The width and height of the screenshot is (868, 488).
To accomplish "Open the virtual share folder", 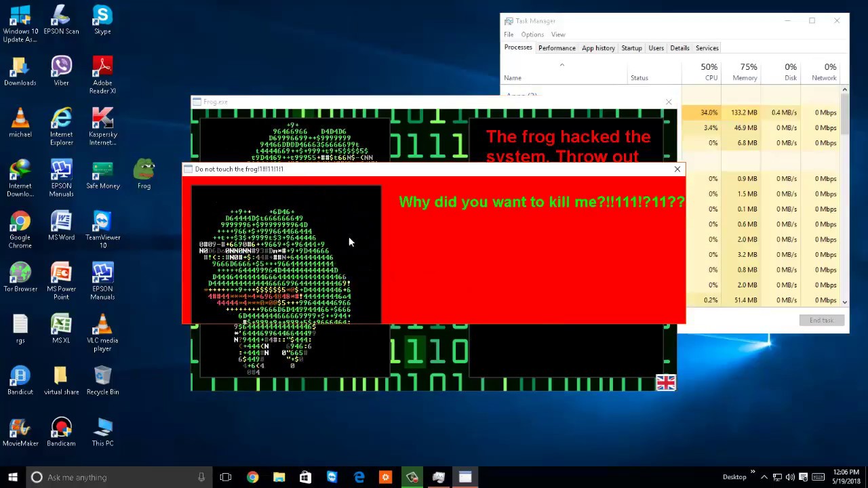I will tap(61, 381).
